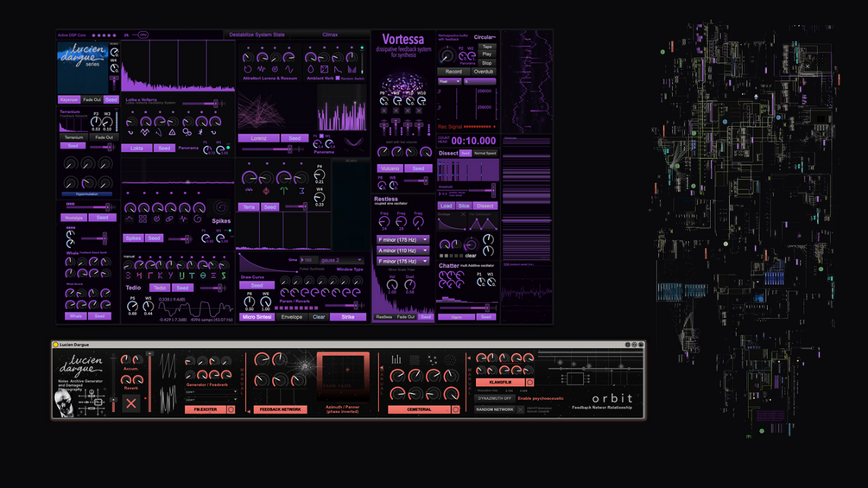Toggle the cyan LED beside Lokta Panorama knobs
This screenshot has width=868, height=488.
228,147
